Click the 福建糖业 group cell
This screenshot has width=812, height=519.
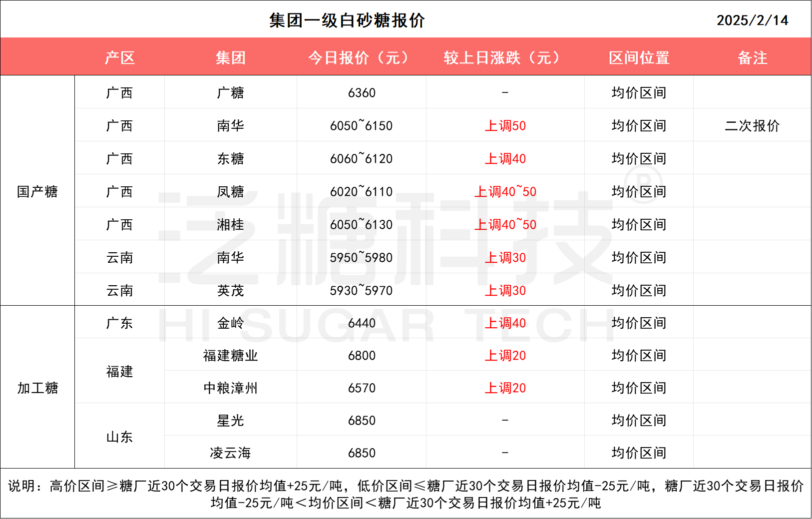pos(230,356)
